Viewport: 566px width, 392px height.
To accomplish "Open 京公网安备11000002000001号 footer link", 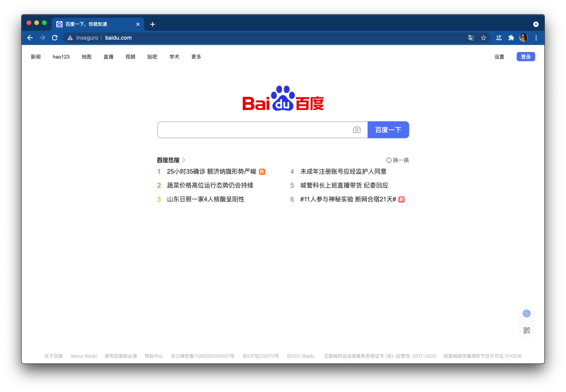I will [x=202, y=356].
